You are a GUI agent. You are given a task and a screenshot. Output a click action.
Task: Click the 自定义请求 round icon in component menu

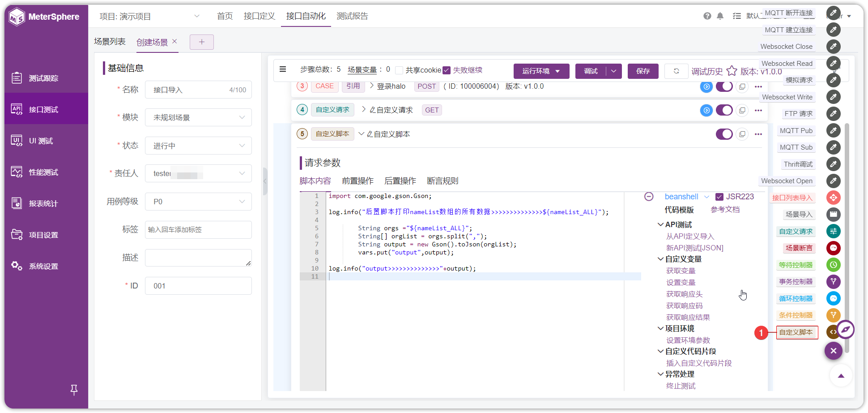click(x=833, y=231)
